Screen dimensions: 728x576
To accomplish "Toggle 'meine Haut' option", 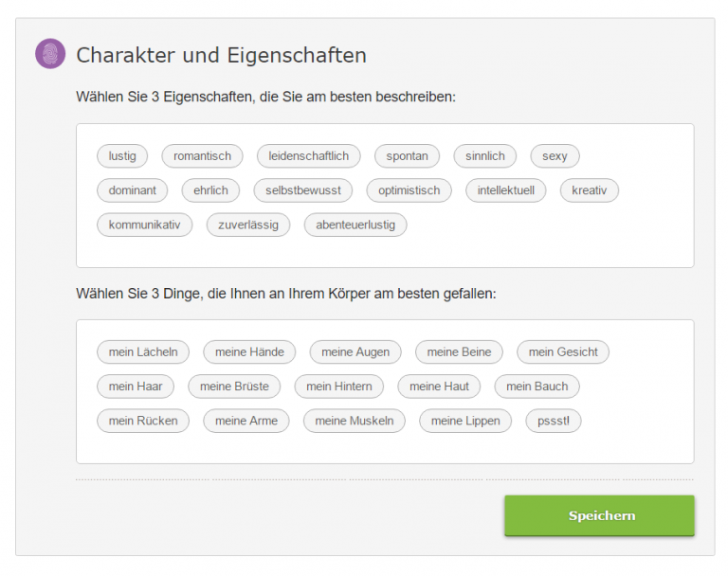I will (439, 387).
